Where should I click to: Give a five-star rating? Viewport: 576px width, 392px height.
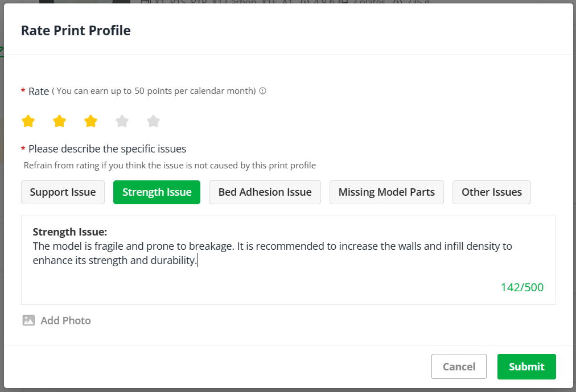click(x=153, y=121)
